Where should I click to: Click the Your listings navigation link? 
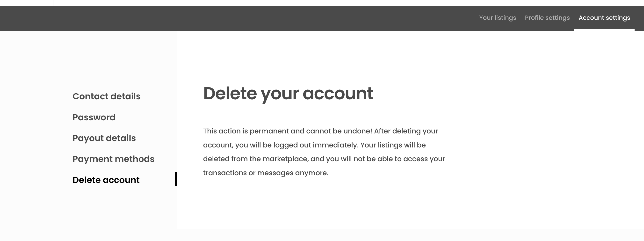click(498, 18)
